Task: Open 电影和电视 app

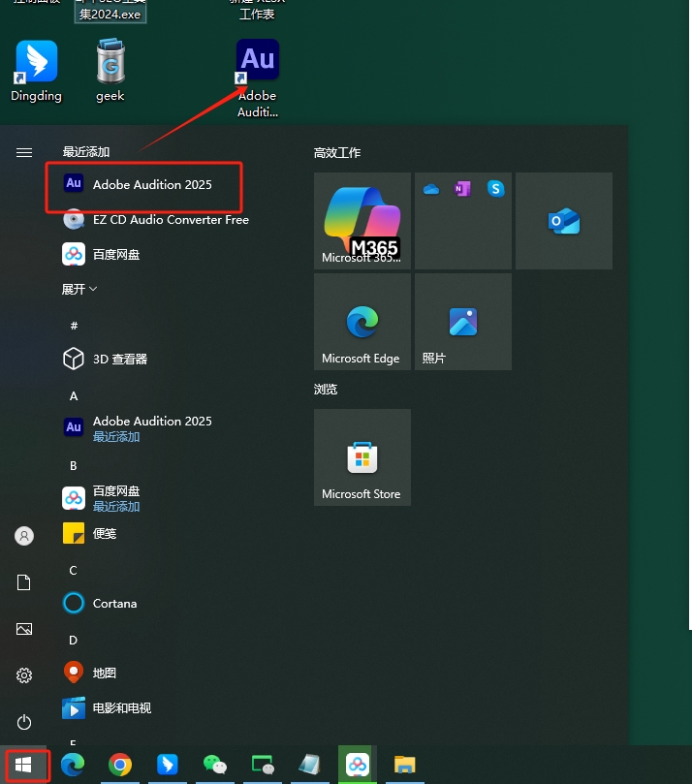Action: click(x=107, y=708)
